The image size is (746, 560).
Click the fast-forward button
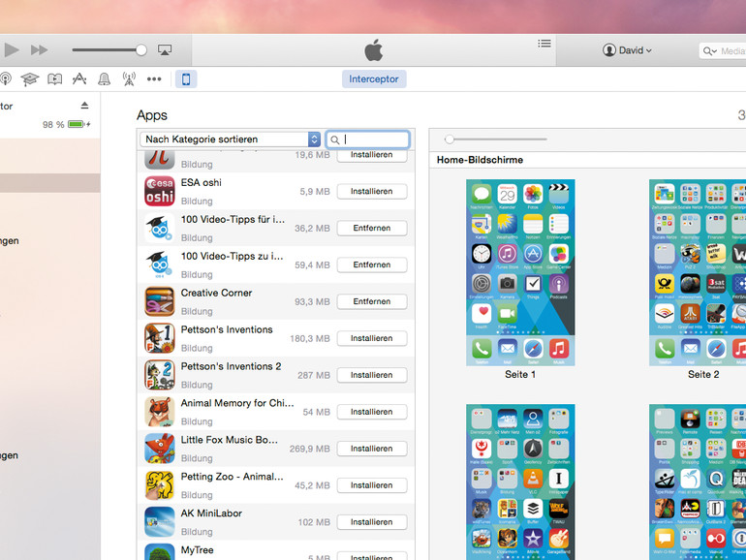[x=39, y=50]
